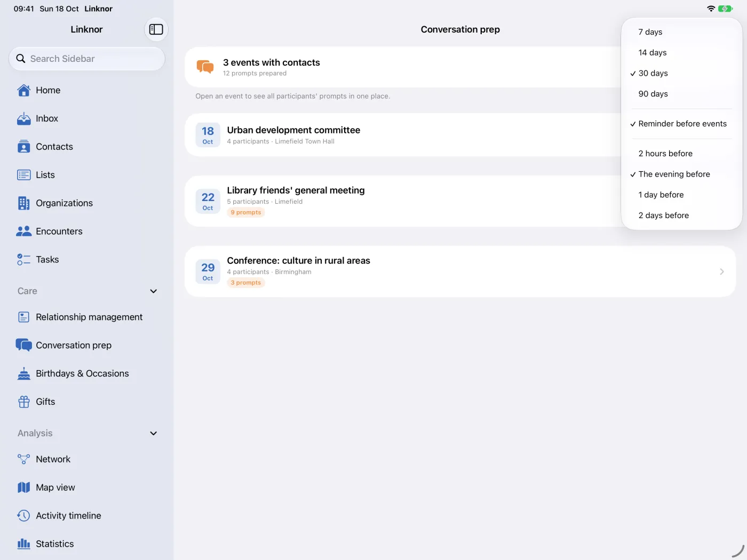This screenshot has width=747, height=560.
Task: Open Conference: culture in rural areas event
Action: point(460,271)
